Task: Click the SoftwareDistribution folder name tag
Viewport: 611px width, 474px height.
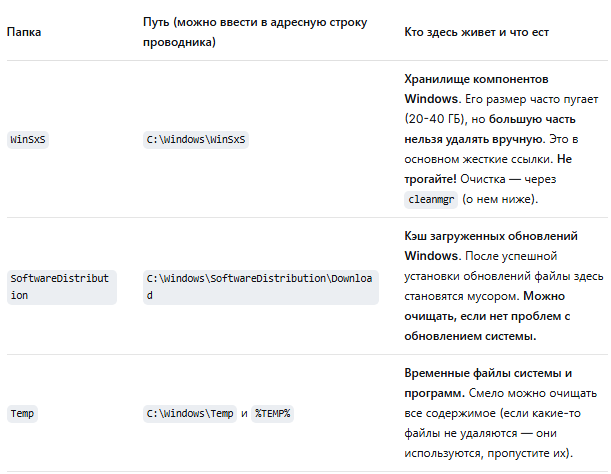Action: pyautogui.click(x=62, y=287)
